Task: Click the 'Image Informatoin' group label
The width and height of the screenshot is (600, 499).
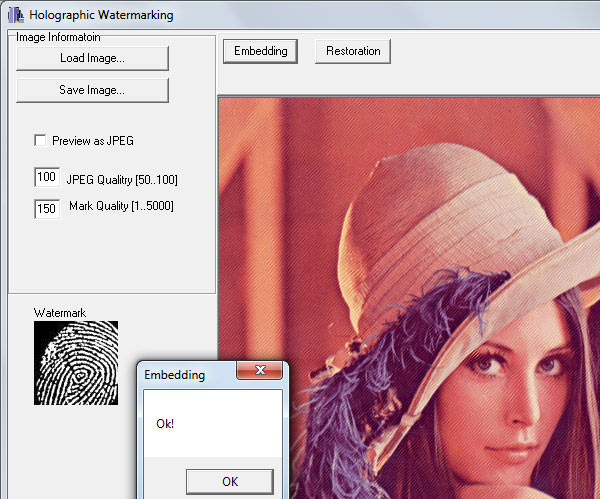Action: (x=58, y=37)
